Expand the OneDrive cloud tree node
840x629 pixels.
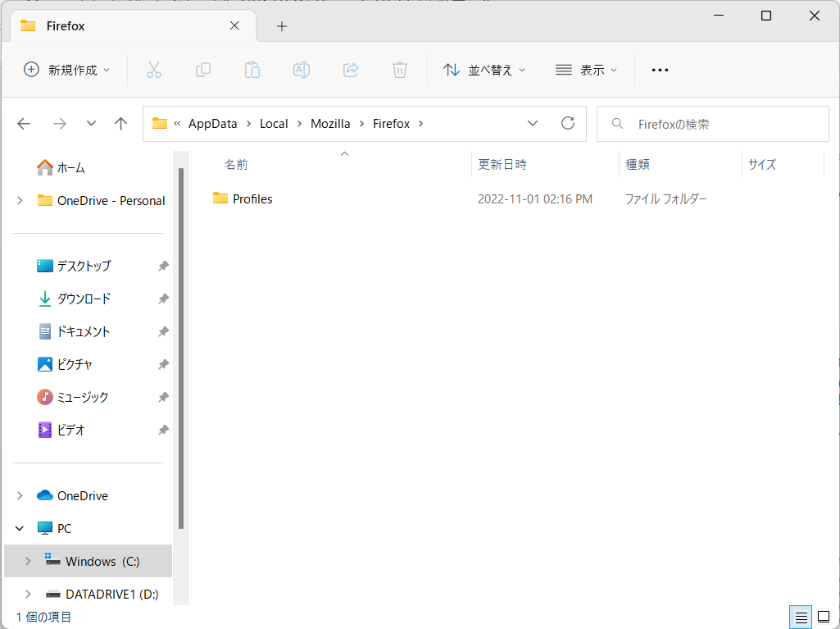[x=20, y=495]
